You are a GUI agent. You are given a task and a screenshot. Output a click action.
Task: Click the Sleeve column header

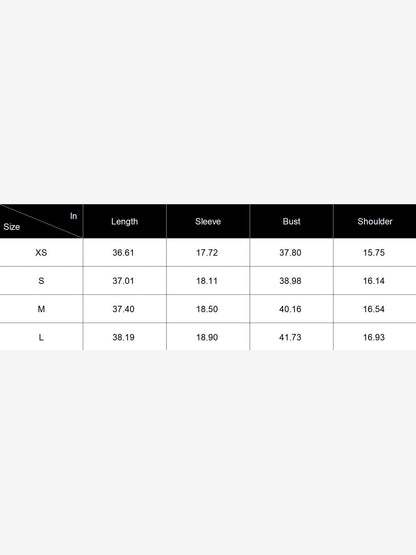208,222
